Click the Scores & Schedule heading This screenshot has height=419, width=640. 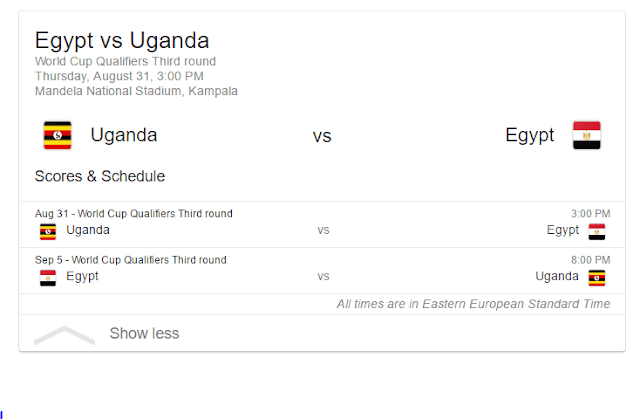tap(100, 176)
